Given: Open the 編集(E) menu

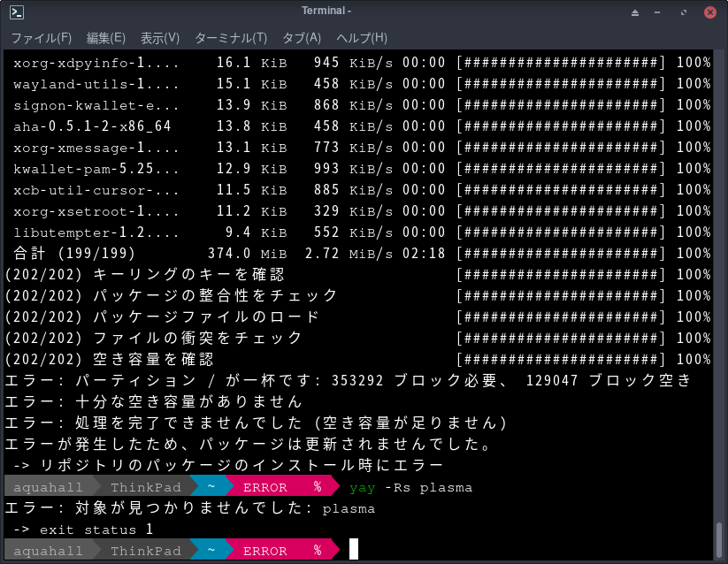Looking at the screenshot, I should [x=106, y=38].
